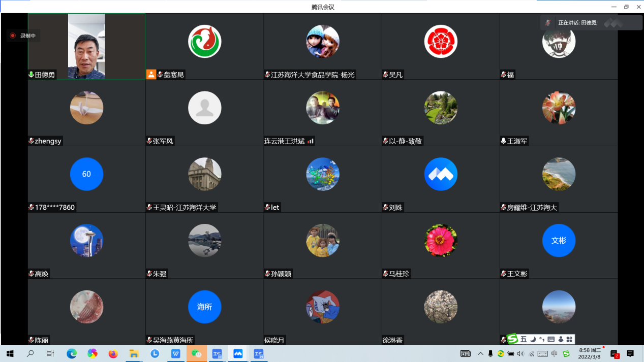Open the WPS Office taskbar icon
The image size is (644, 362).
[x=175, y=353]
